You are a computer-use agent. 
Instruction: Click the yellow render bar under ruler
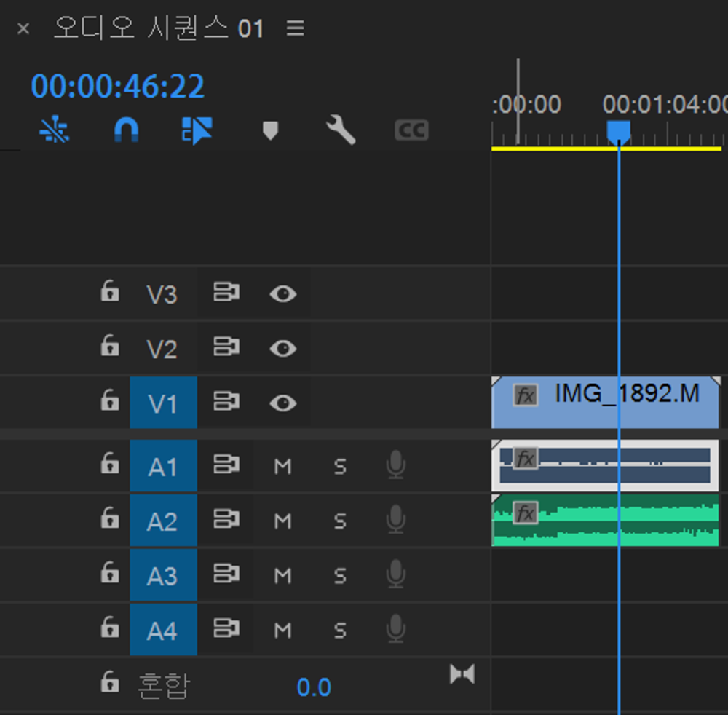pyautogui.click(x=606, y=149)
